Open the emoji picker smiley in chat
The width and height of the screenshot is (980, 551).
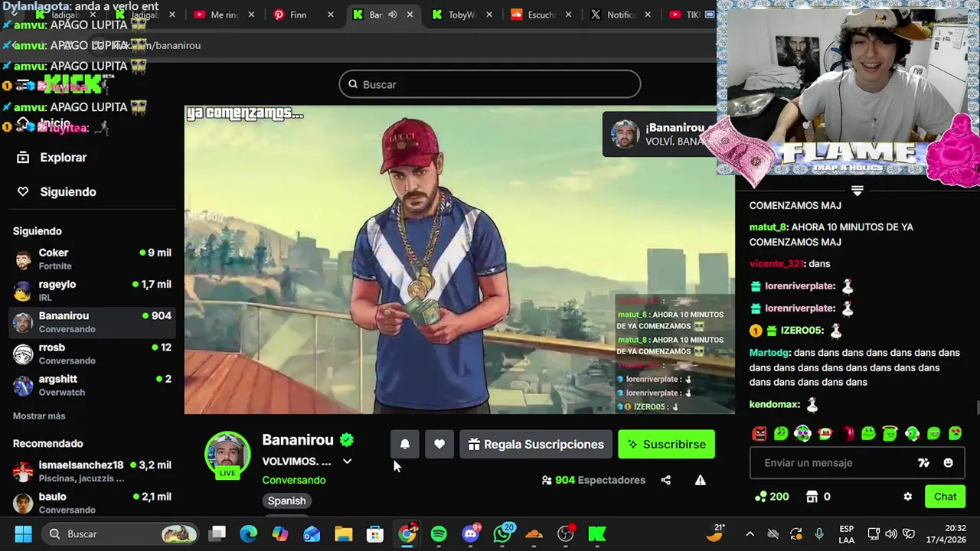point(949,463)
